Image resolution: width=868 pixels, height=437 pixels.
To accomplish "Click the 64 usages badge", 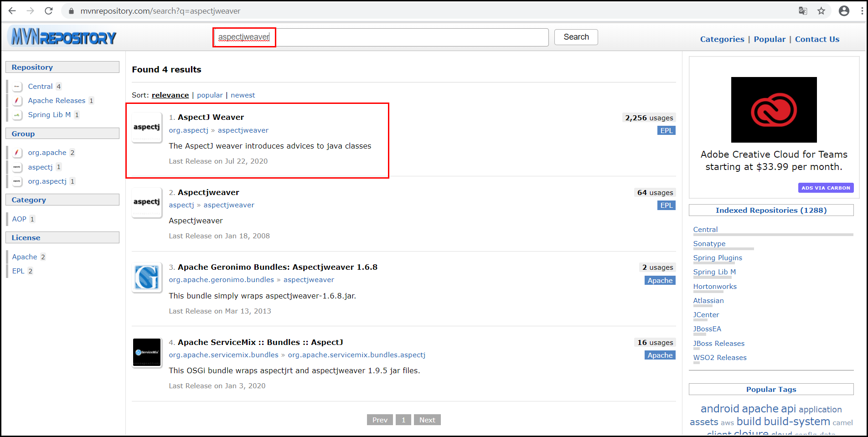I will coord(655,193).
